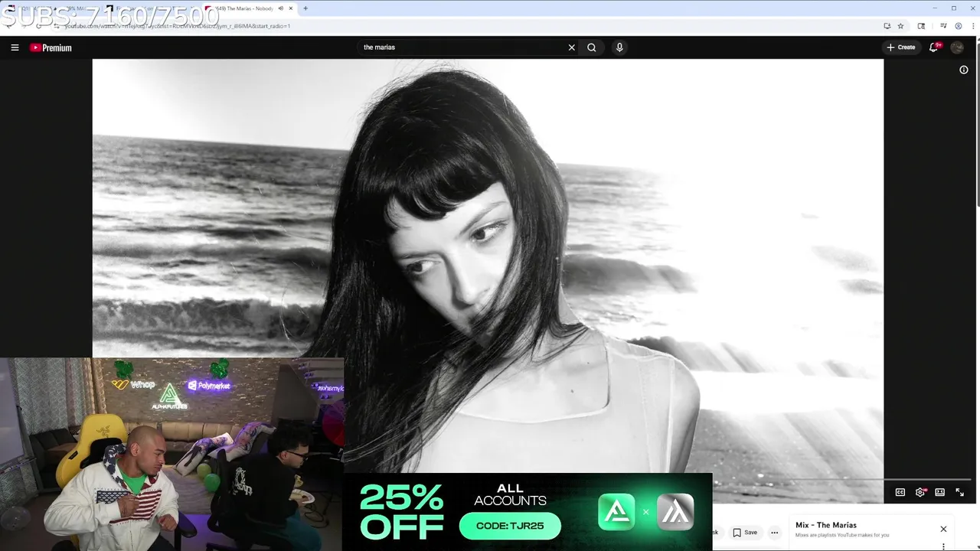The height and width of the screenshot is (551, 980).
Task: Install app icon in address bar
Action: [887, 26]
